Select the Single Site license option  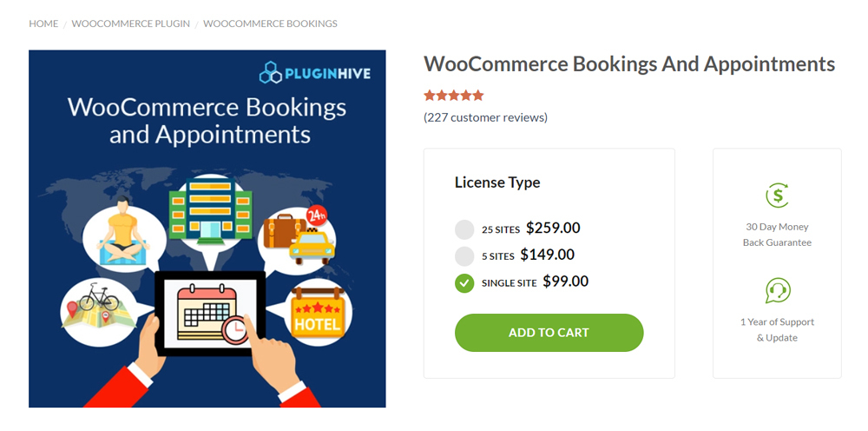(x=464, y=282)
